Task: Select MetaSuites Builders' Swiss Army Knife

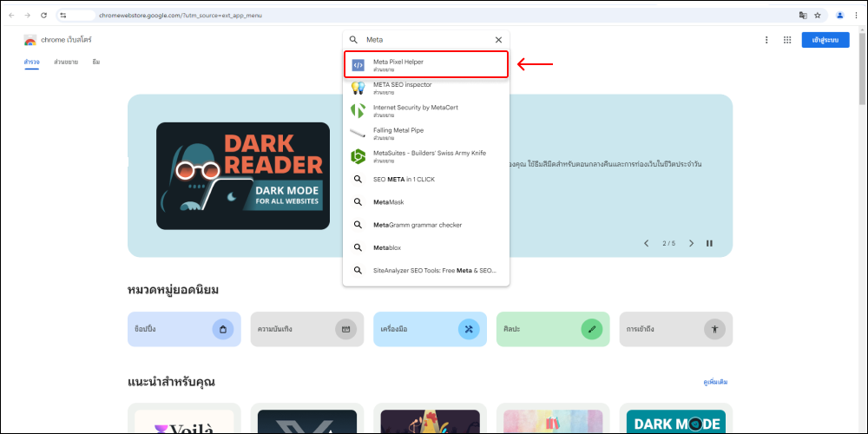Action: pyautogui.click(x=425, y=156)
